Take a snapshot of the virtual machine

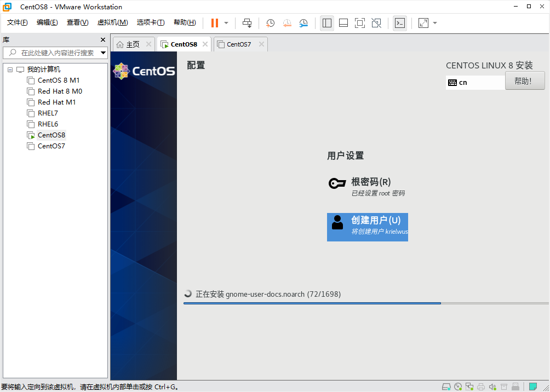(270, 23)
